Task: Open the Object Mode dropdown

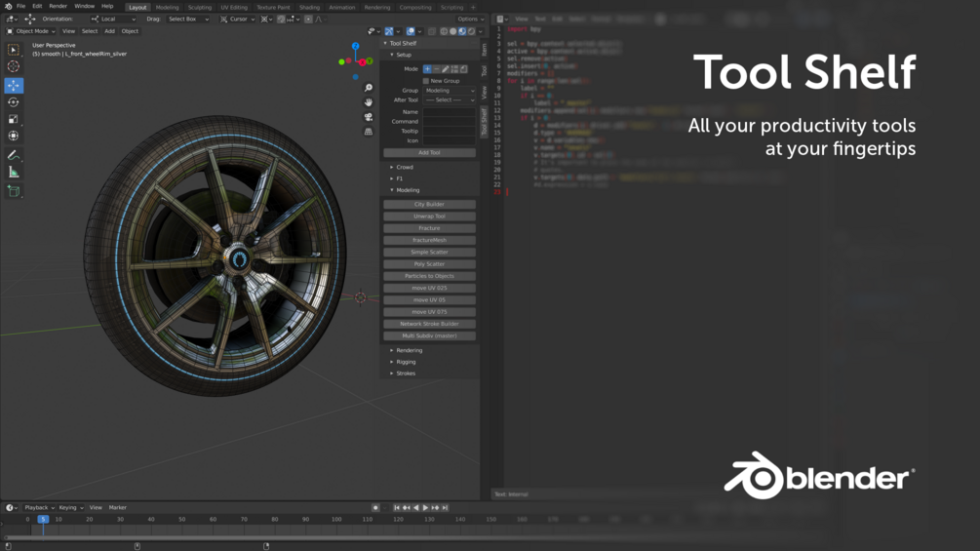Action: point(30,31)
